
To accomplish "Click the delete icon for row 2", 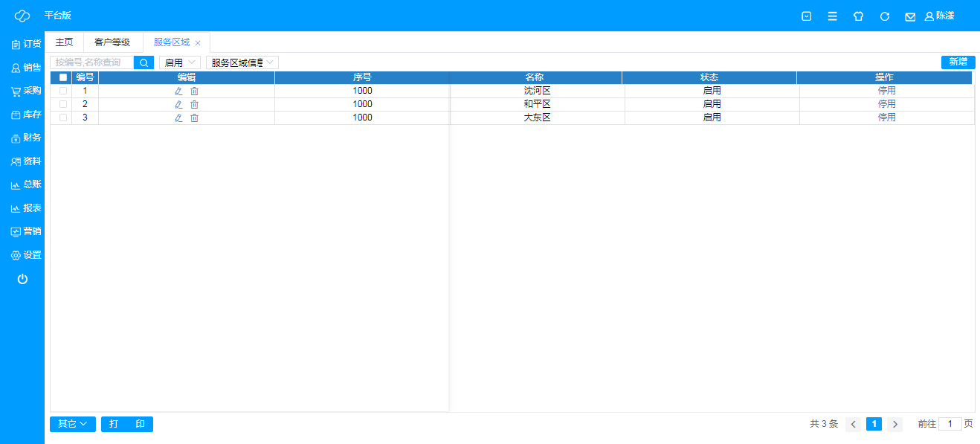I will [195, 104].
